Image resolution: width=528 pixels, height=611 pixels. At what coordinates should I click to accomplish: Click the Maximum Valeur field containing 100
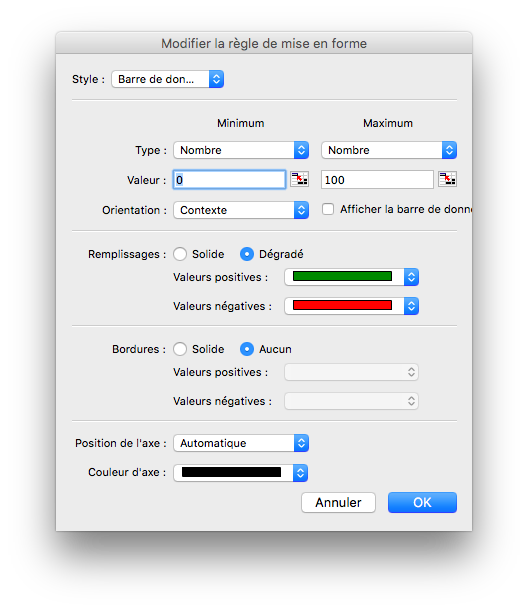pyautogui.click(x=377, y=180)
